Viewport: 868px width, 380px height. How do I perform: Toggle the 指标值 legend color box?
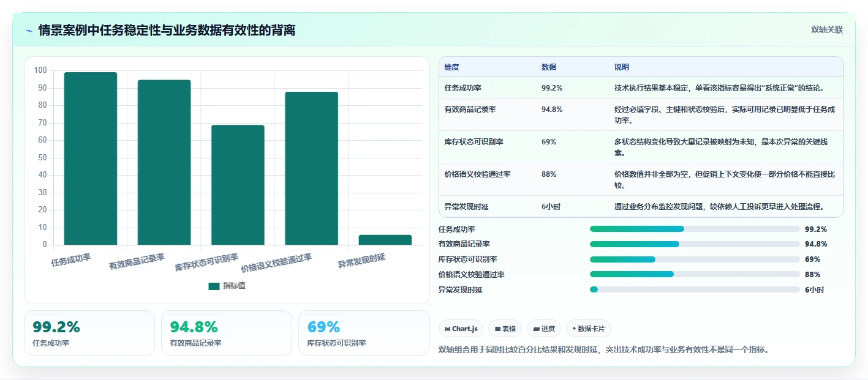[x=214, y=286]
